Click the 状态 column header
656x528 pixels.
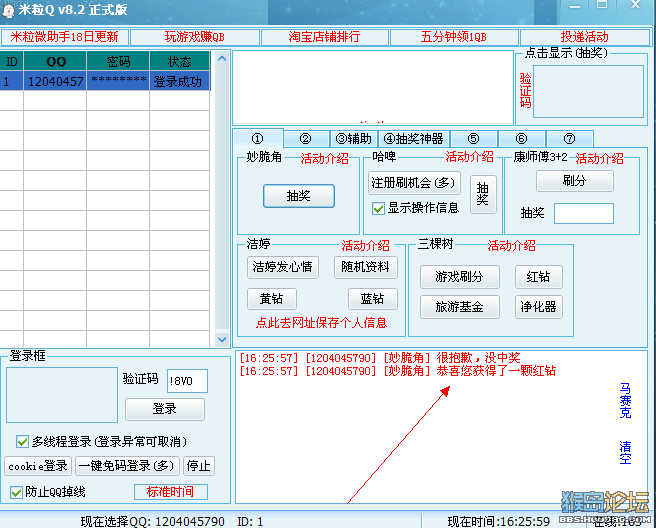[x=179, y=62]
